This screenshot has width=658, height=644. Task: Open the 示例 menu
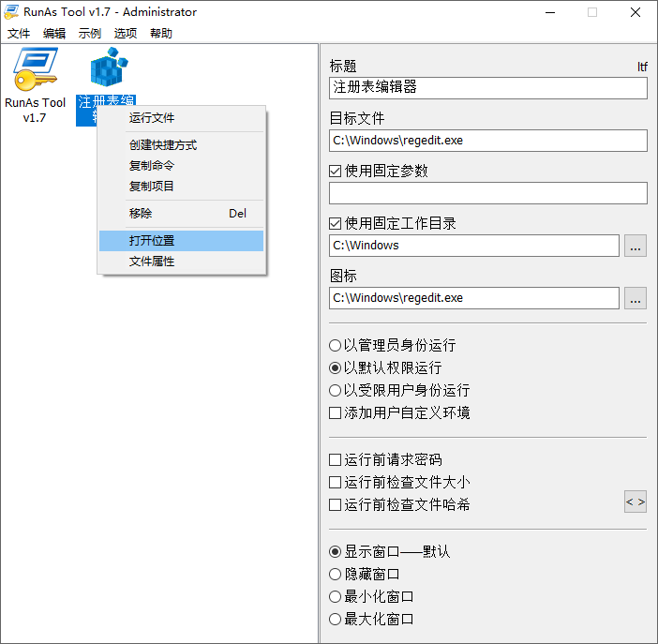pyautogui.click(x=90, y=33)
